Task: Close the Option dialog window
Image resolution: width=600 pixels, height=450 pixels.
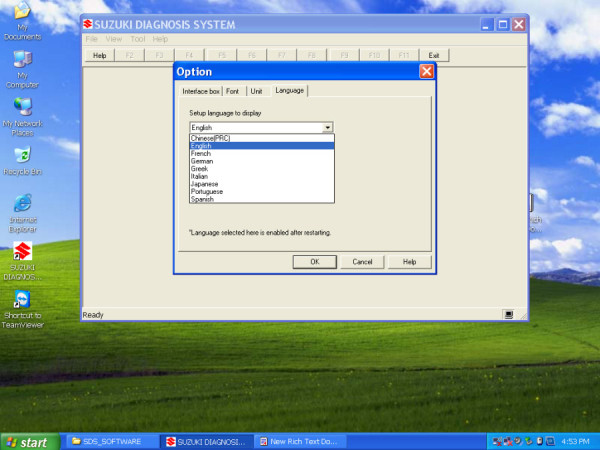Action: [426, 71]
